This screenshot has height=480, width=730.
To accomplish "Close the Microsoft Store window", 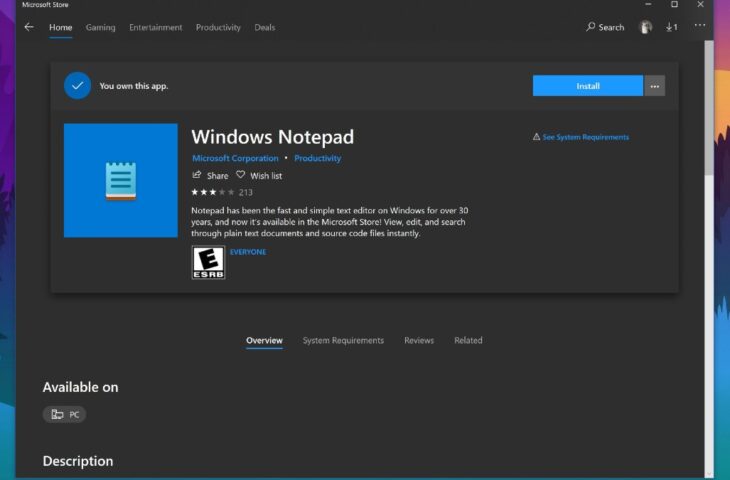I will [x=700, y=4].
